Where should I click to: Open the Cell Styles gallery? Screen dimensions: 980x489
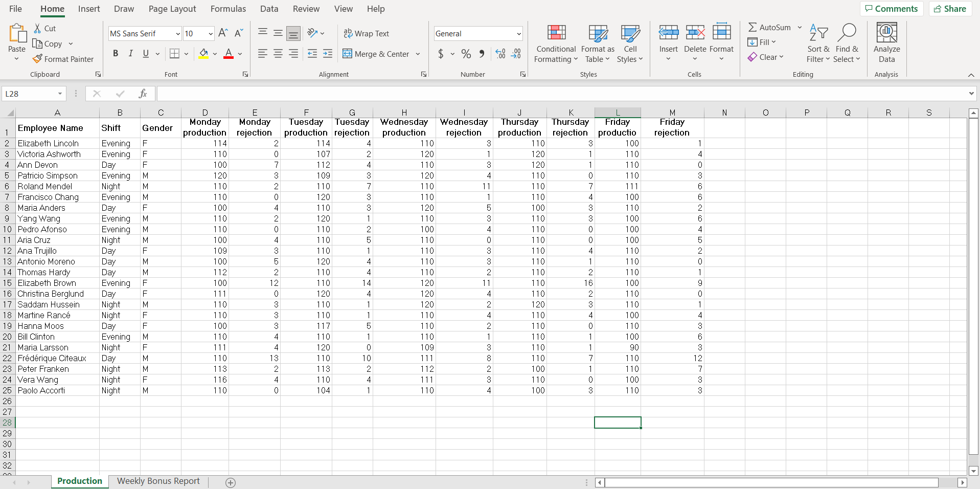[x=630, y=43]
